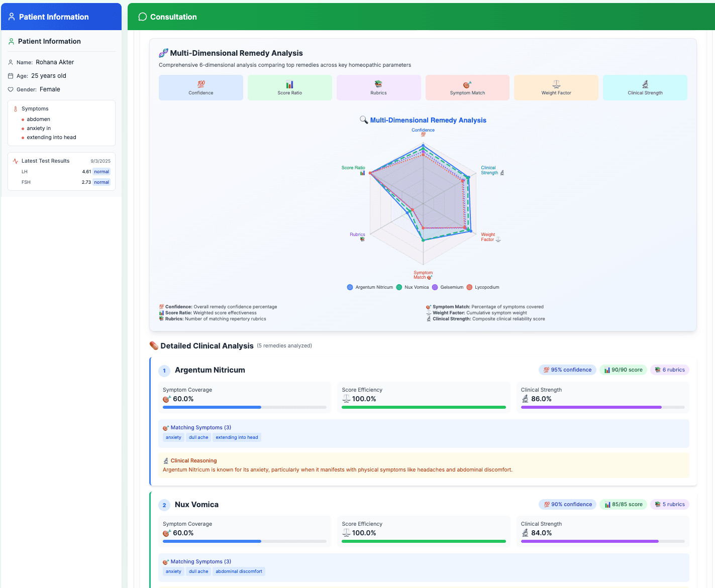Viewport: 715px width, 588px height.
Task: Click the 95% confidence badge
Action: [567, 370]
